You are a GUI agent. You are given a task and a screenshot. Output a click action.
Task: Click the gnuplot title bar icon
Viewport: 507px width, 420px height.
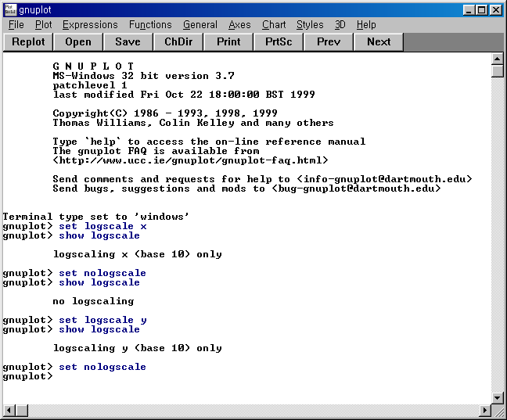click(10, 10)
